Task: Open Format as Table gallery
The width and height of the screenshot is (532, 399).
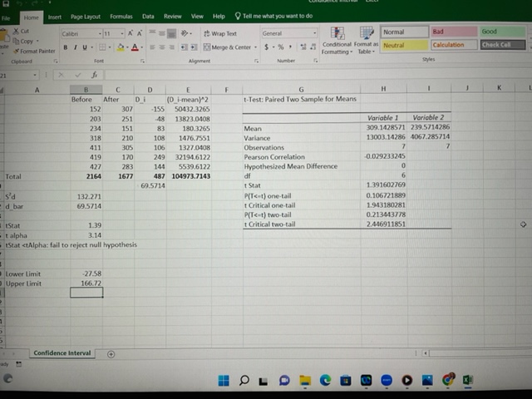Action: 366,41
